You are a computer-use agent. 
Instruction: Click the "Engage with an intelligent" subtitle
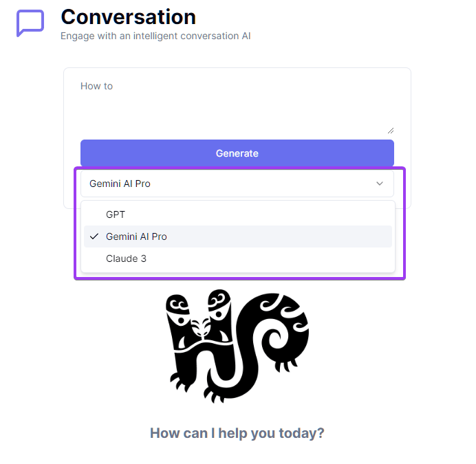pyautogui.click(x=155, y=35)
